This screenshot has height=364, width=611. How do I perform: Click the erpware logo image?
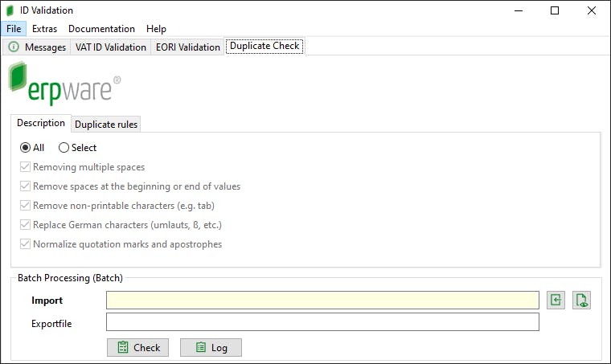[x=64, y=84]
